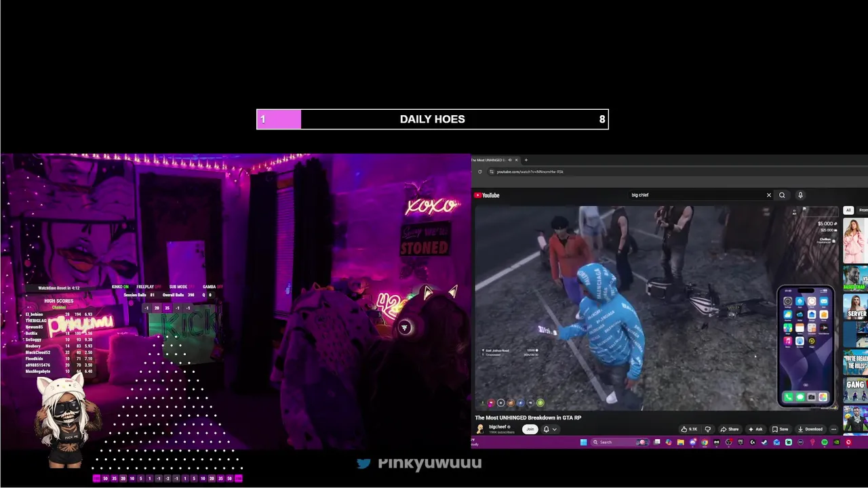Share the video
This screenshot has width=868, height=488.
pos(730,429)
